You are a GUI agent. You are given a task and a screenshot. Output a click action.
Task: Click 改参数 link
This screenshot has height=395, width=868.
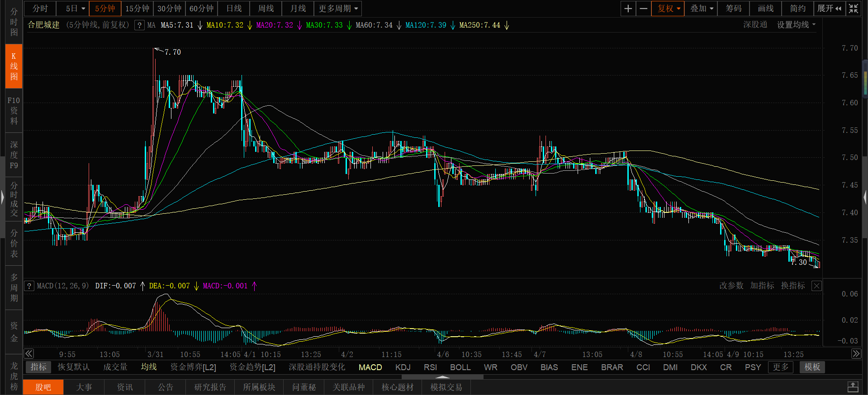(731, 286)
